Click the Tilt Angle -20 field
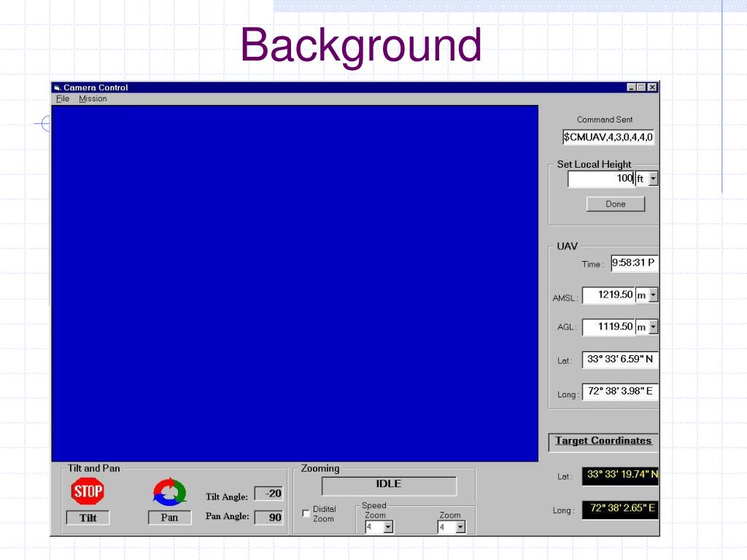 [268, 494]
